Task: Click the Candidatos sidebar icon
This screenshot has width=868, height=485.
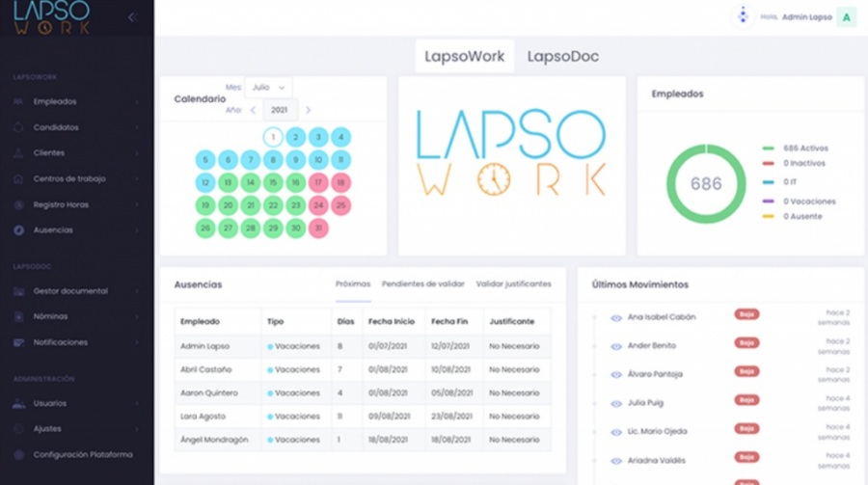Action: pyautogui.click(x=18, y=127)
